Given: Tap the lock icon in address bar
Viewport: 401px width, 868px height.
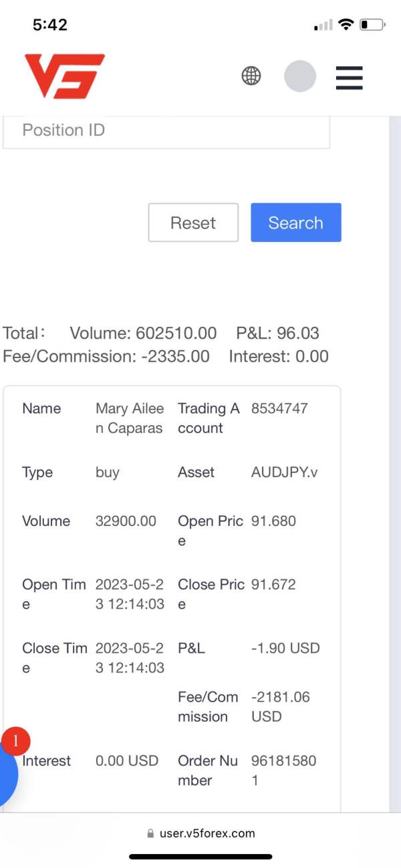Looking at the screenshot, I should (x=150, y=834).
